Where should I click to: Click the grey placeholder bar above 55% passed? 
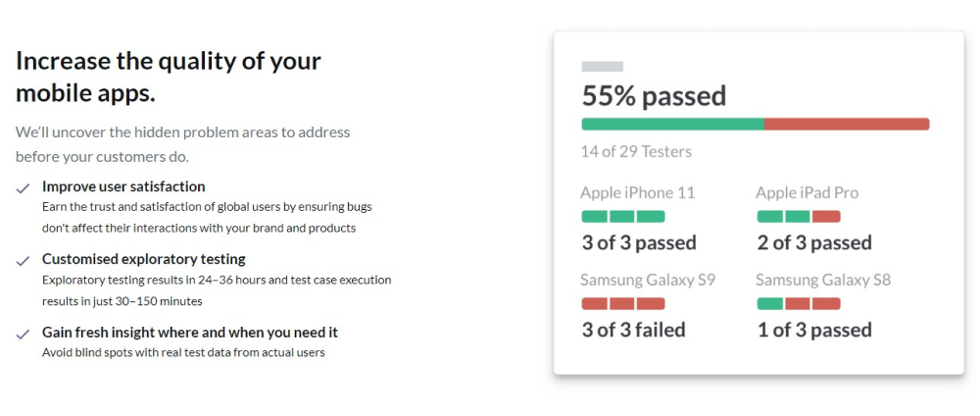(x=602, y=67)
